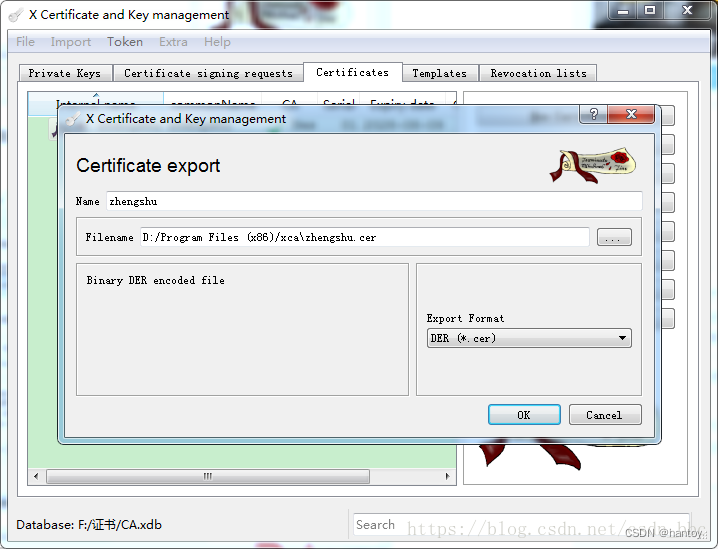Close the Certificate export dialog

[x=631, y=114]
